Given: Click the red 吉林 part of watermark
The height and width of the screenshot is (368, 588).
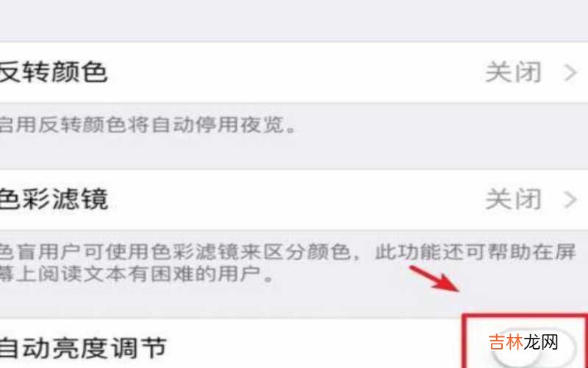Looking at the screenshot, I should [x=506, y=342].
